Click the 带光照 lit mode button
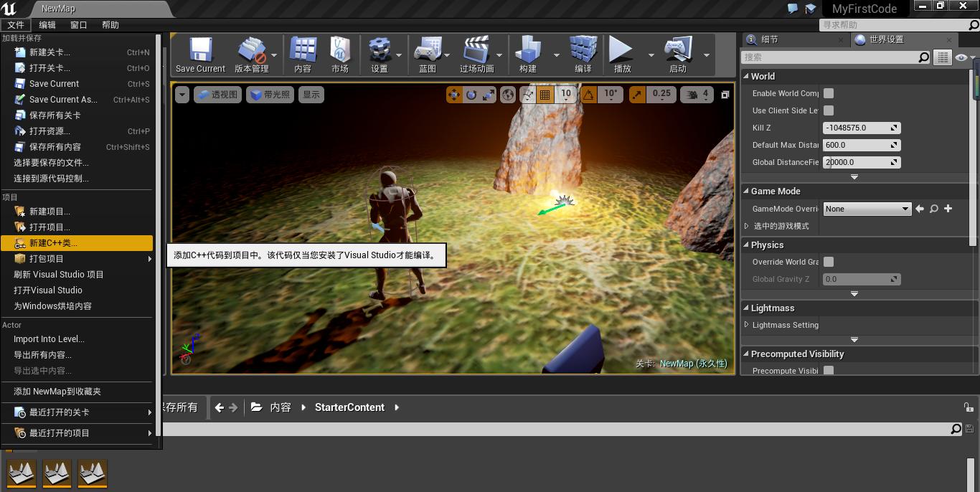980x492 pixels. tap(270, 94)
